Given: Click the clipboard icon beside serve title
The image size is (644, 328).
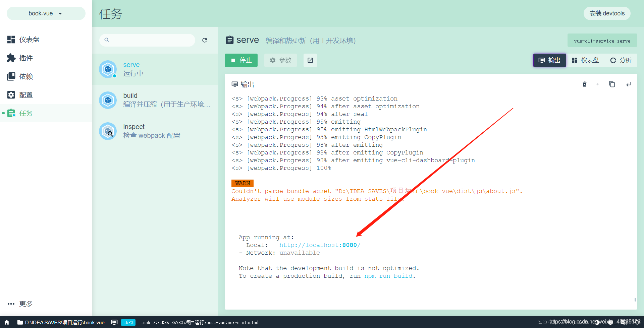Looking at the screenshot, I should point(230,40).
